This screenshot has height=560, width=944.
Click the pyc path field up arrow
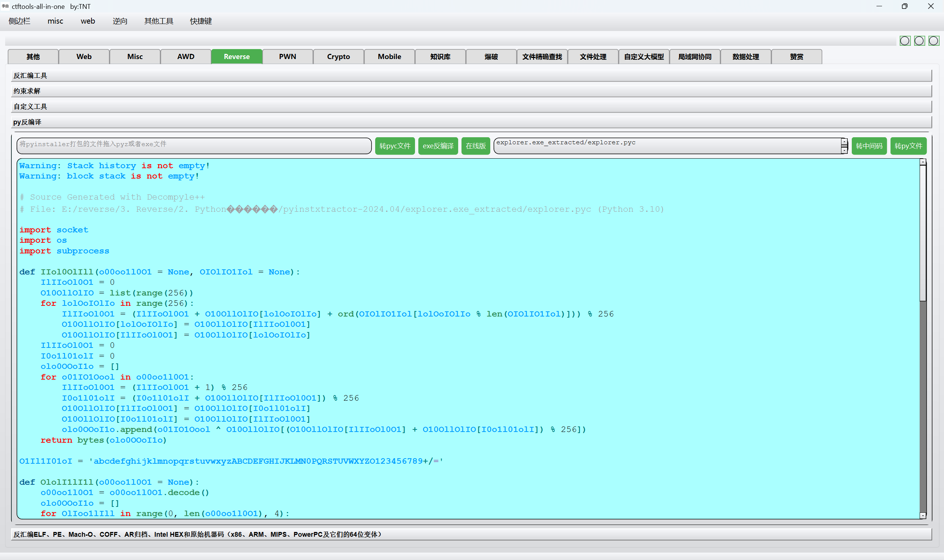844,142
